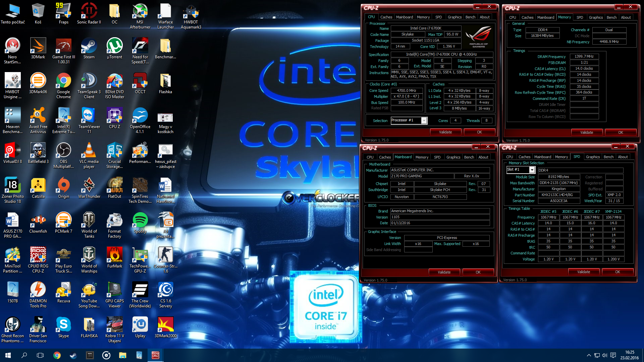Screen dimensions: 644x362
Task: Open the VLC media player icon
Action: pos(89,156)
